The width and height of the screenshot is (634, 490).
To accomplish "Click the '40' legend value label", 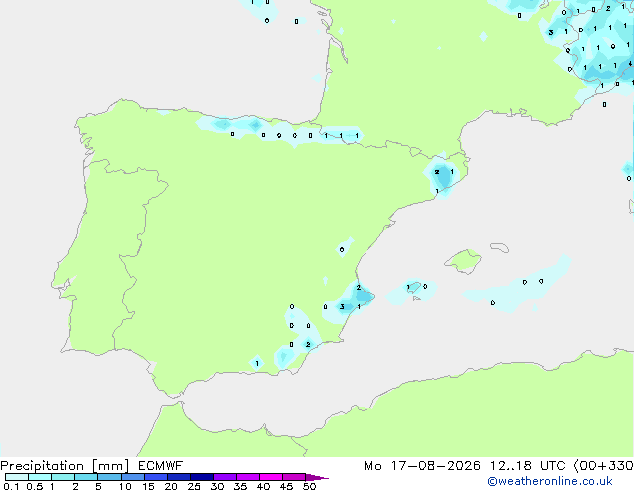I will tap(263, 486).
